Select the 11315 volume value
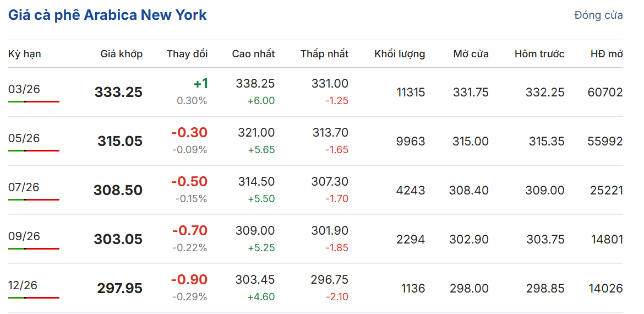 coord(411,93)
